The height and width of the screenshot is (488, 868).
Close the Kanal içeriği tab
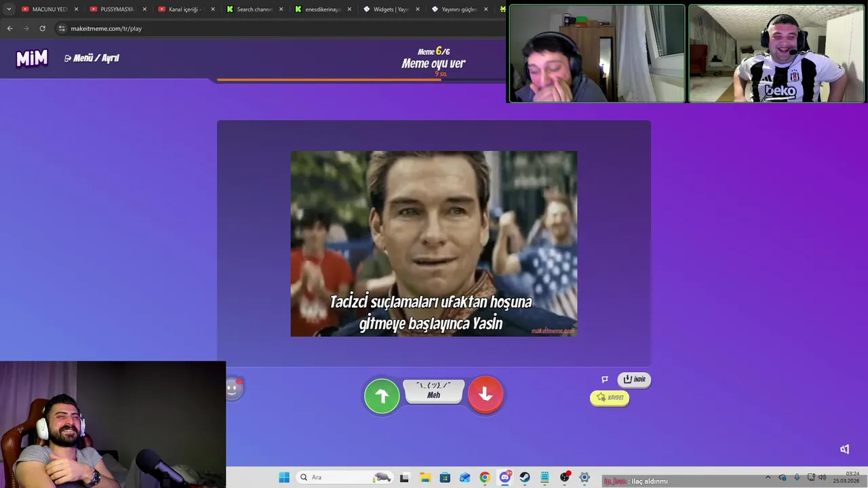(213, 9)
